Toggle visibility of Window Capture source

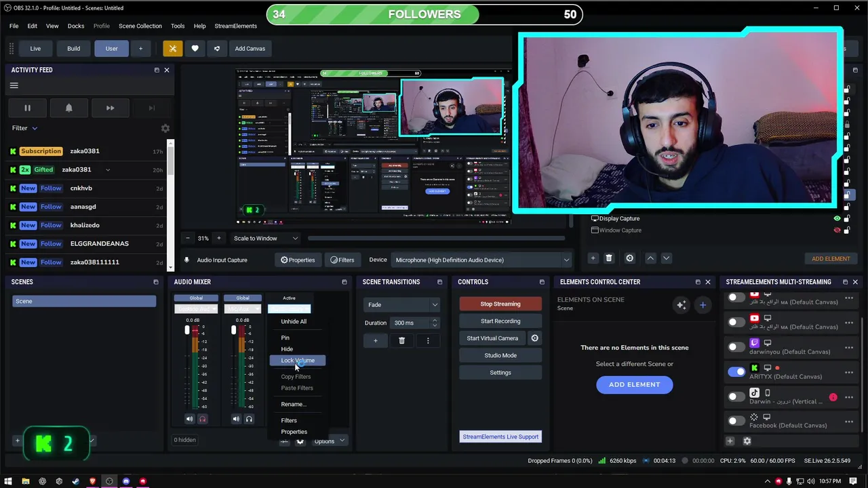837,230
